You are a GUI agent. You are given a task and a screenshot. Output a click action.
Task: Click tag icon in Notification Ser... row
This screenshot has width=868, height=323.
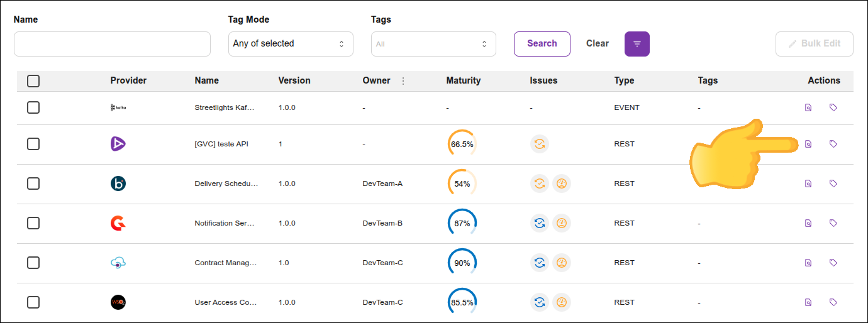point(833,223)
